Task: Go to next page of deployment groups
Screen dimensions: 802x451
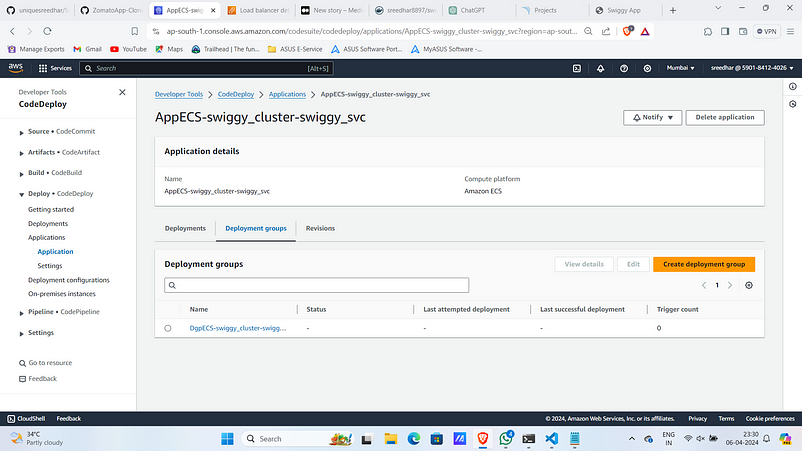Action: click(730, 285)
